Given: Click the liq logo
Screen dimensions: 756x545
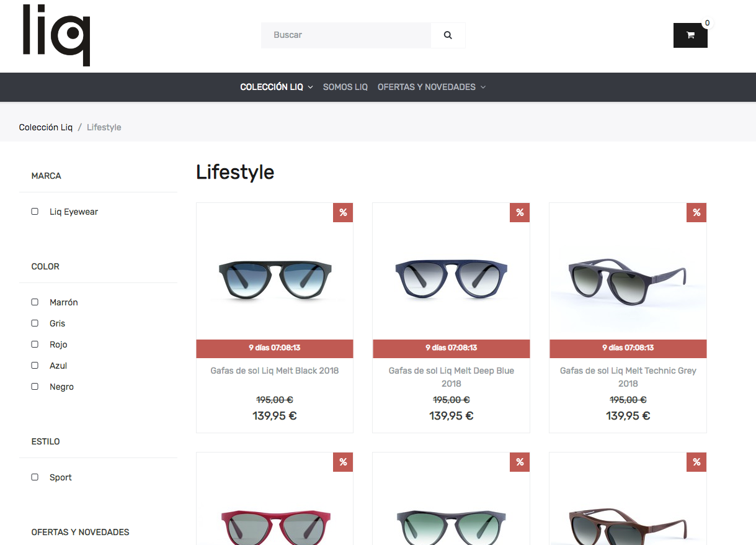Looking at the screenshot, I should [x=56, y=35].
